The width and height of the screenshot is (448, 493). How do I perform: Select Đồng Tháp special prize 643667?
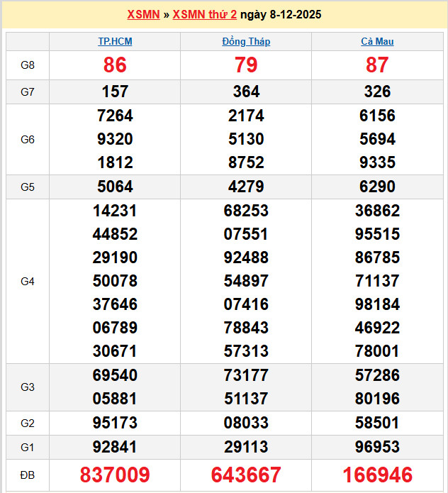[x=246, y=475]
